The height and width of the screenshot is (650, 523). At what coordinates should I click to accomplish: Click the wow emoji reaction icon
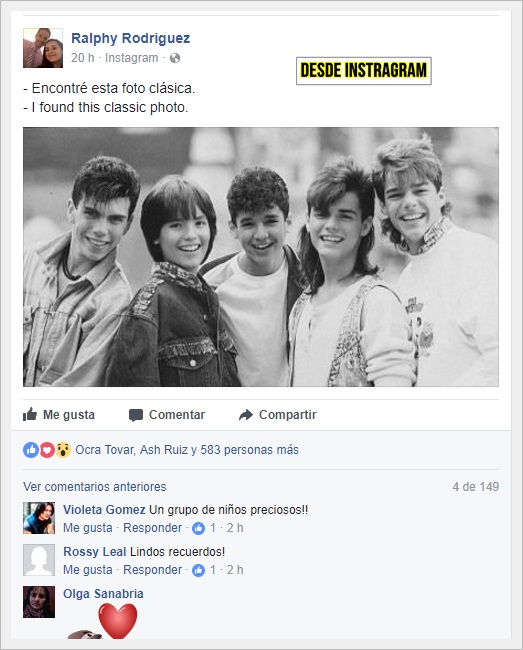63,450
